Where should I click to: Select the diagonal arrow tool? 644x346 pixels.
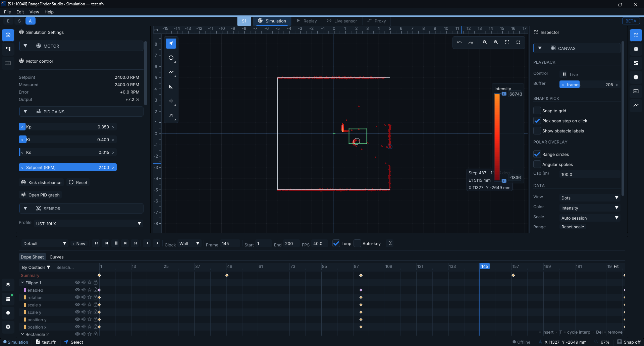click(171, 115)
